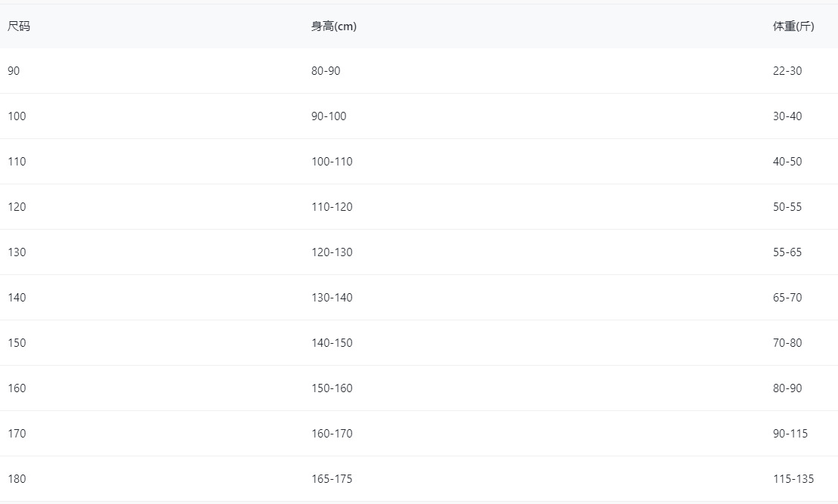Select the weight cell reading 50-55

(787, 207)
